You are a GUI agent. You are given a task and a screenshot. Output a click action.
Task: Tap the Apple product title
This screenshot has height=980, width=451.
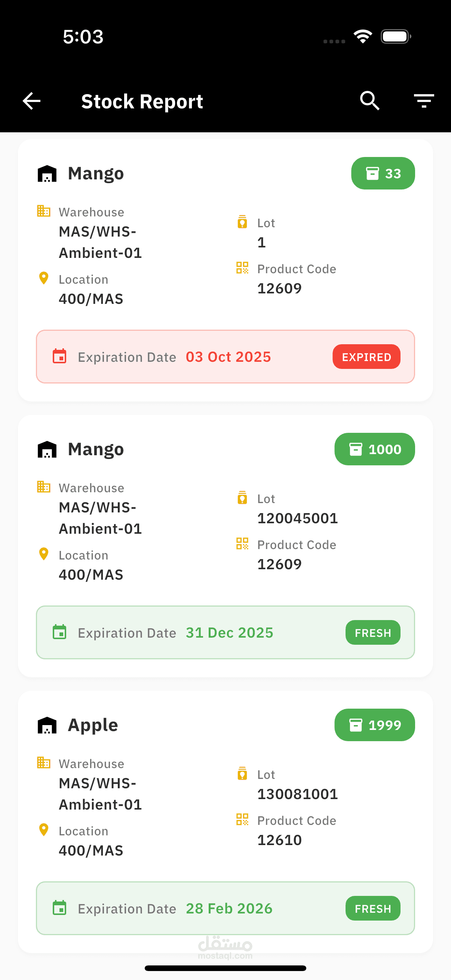click(x=93, y=725)
